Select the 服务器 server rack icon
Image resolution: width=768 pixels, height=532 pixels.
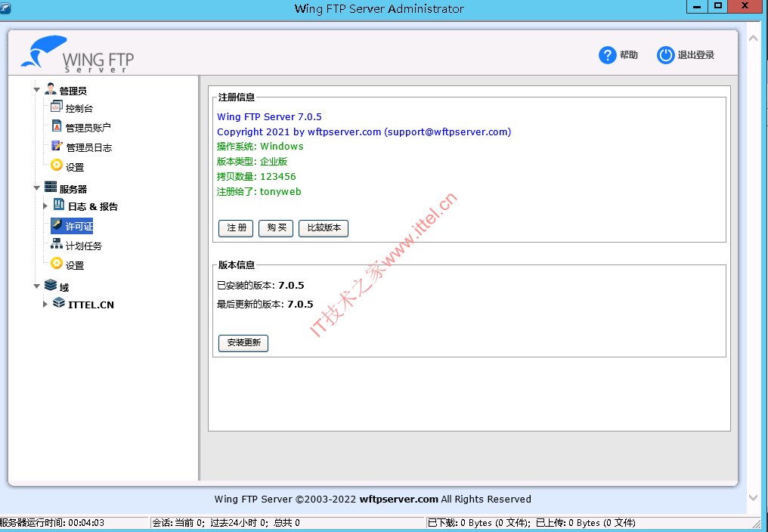pyautogui.click(x=51, y=187)
